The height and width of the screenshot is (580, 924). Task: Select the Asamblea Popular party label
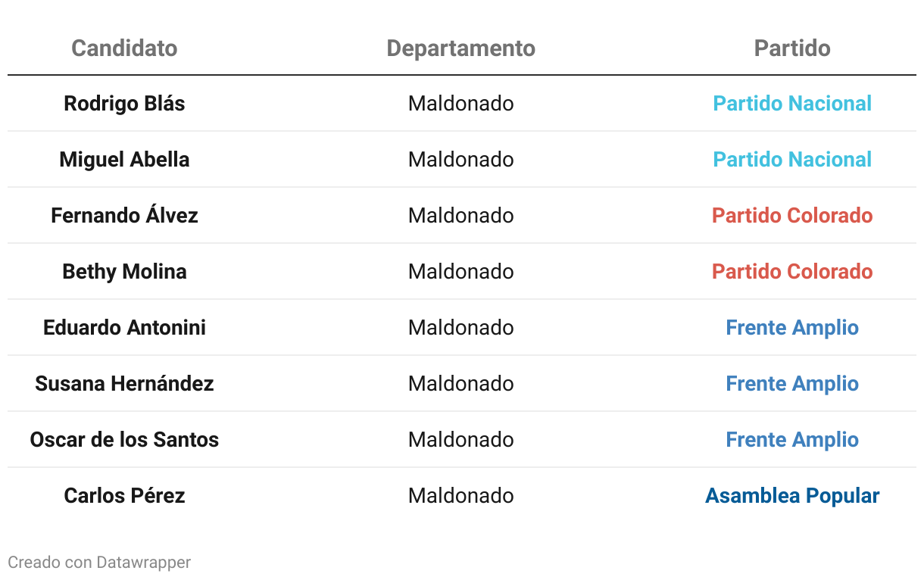[x=792, y=496]
